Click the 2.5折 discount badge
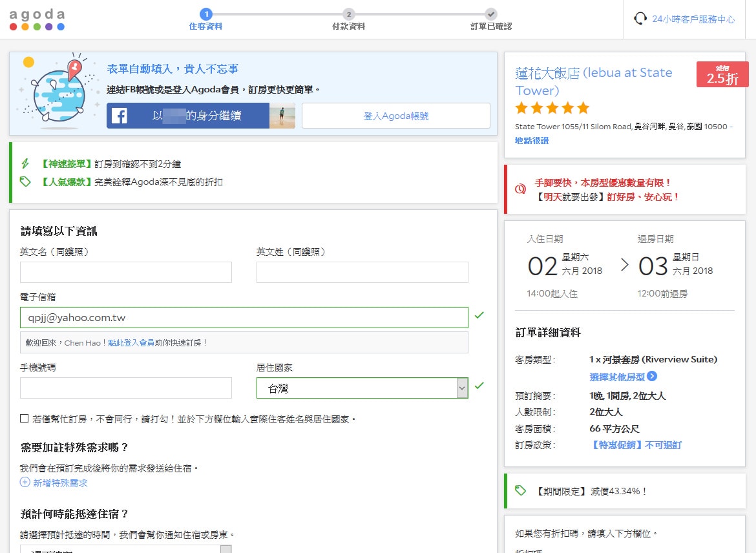756x553 pixels. pos(722,74)
